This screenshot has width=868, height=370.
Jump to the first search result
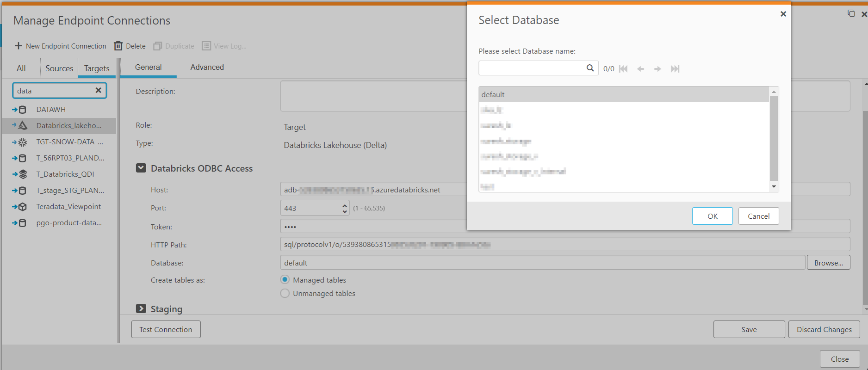tap(623, 69)
